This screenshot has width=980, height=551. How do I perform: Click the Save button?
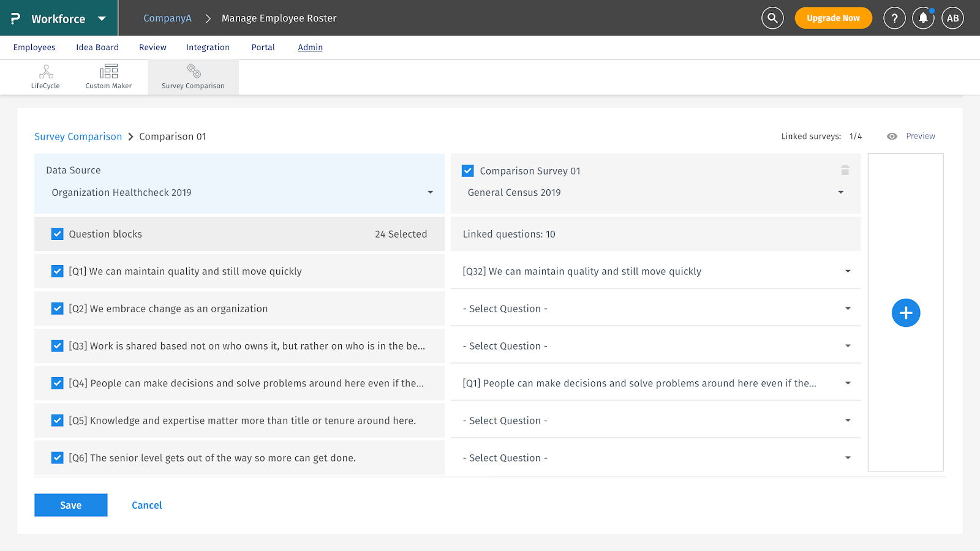tap(70, 505)
